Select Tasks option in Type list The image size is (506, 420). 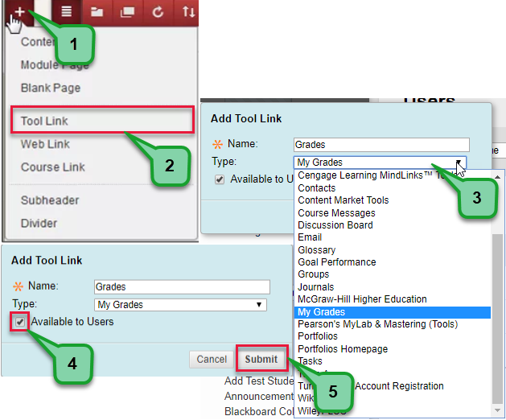click(310, 361)
